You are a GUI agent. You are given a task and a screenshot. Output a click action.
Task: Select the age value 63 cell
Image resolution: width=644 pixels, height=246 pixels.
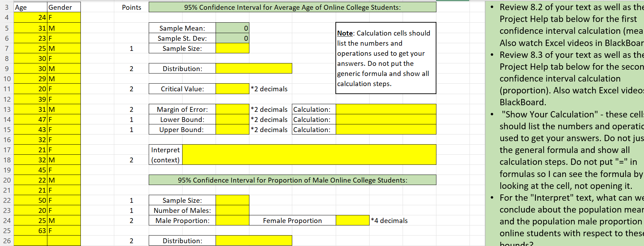[x=30, y=231]
